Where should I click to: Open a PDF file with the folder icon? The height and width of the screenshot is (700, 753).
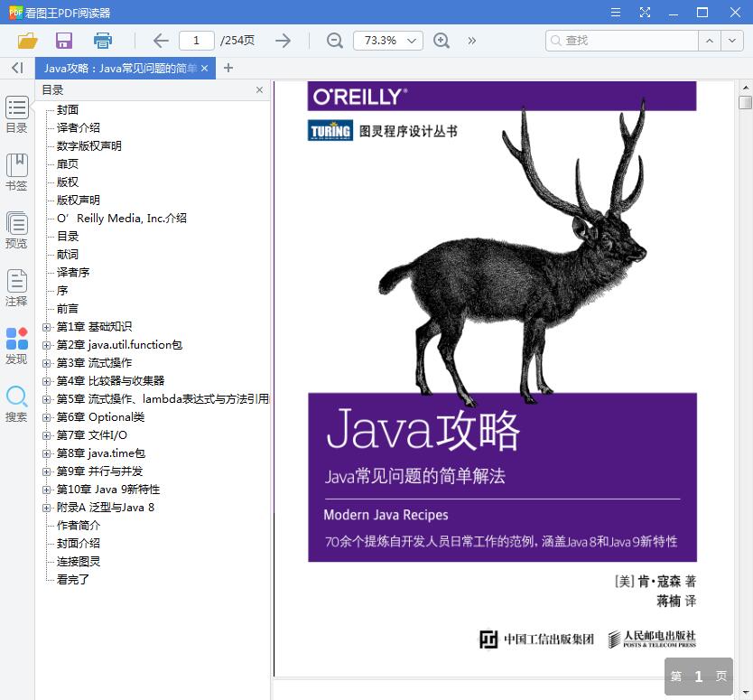point(27,41)
